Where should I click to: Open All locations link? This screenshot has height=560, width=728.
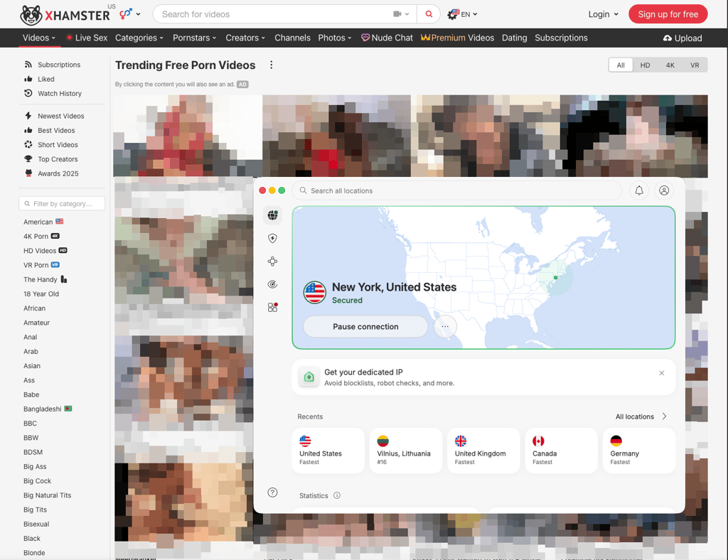pyautogui.click(x=641, y=416)
